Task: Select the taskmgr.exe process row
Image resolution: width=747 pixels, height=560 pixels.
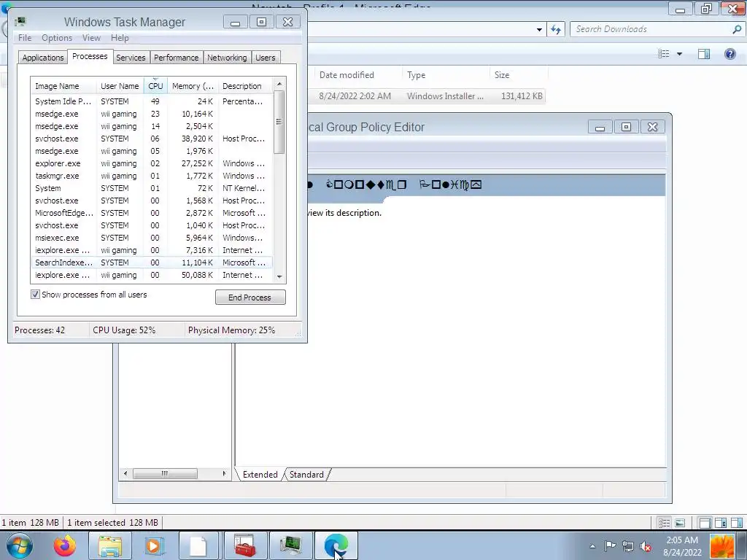Action: [152, 176]
